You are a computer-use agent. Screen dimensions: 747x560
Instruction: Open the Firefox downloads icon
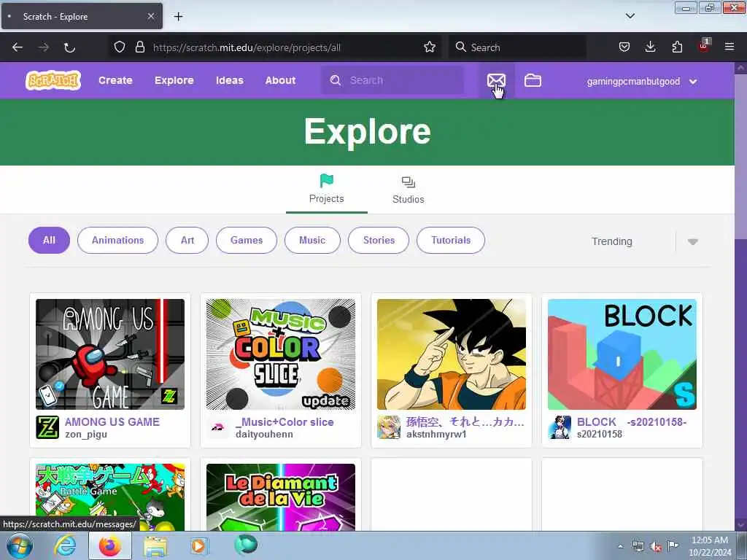coord(650,47)
